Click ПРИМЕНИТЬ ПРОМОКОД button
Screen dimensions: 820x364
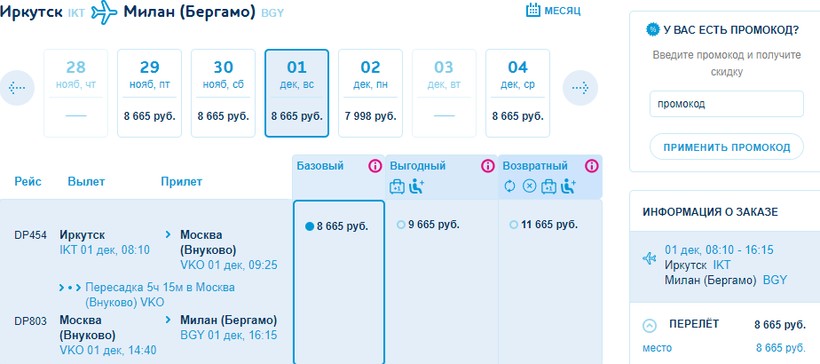coord(727,147)
